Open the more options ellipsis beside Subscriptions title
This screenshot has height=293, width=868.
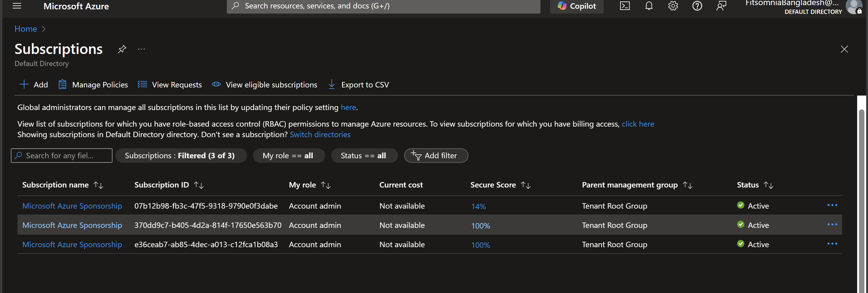pyautogui.click(x=141, y=49)
